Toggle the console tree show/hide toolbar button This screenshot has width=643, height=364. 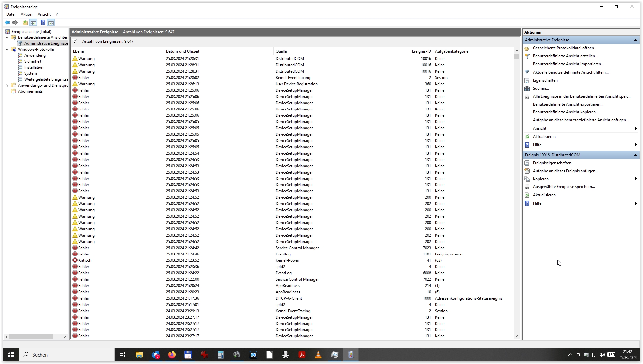(33, 22)
